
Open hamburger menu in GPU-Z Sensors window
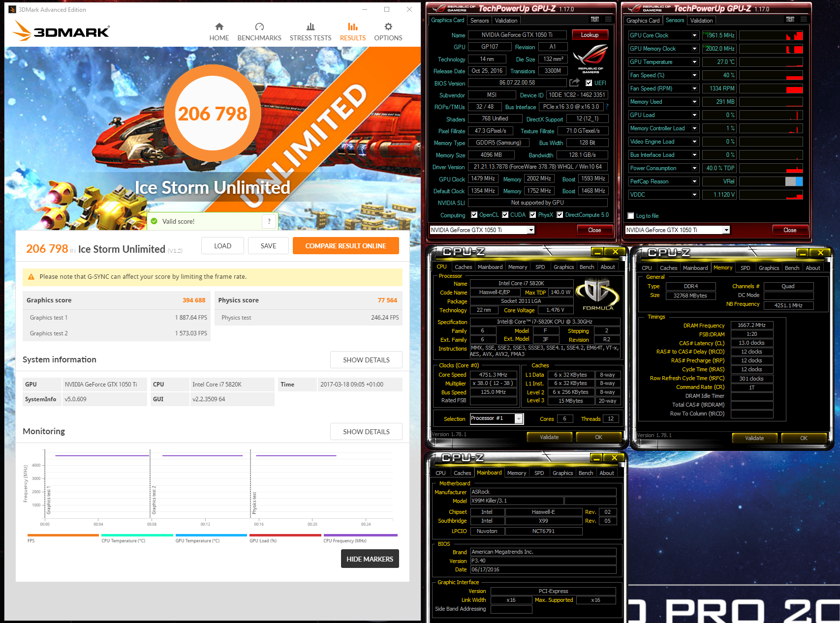point(804,19)
